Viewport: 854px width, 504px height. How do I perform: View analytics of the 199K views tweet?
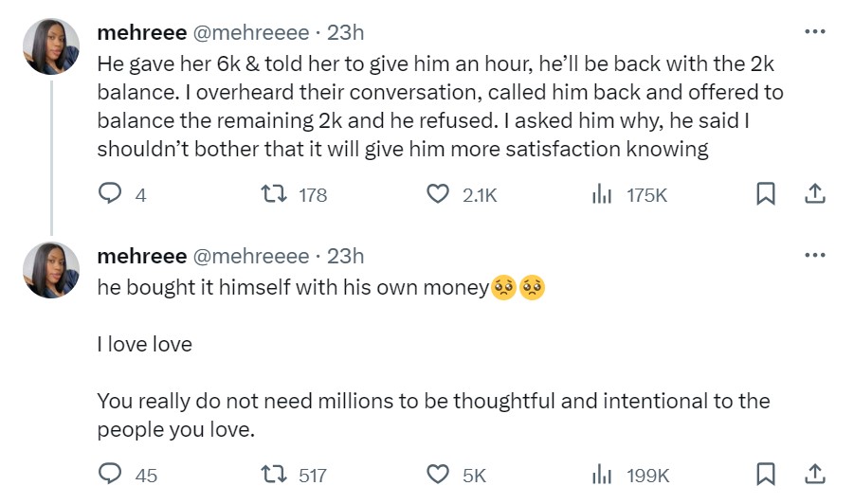click(x=601, y=475)
